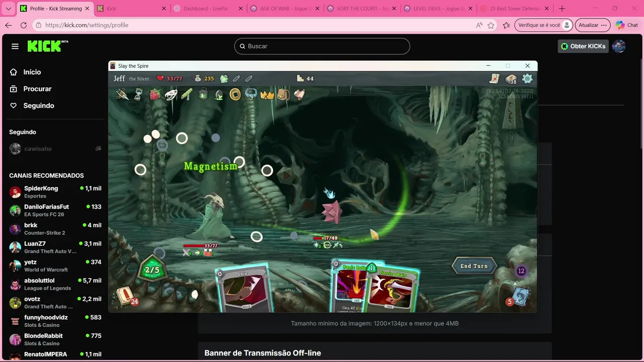Click the pink scroll relic at row end
Screen dimensions: 644x362
[x=299, y=94]
